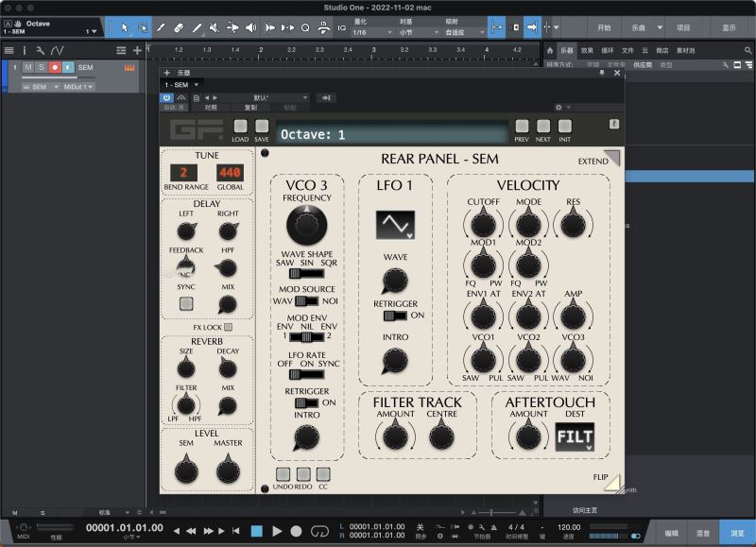
Task: Go to PREV preset on SEM
Action: (522, 127)
